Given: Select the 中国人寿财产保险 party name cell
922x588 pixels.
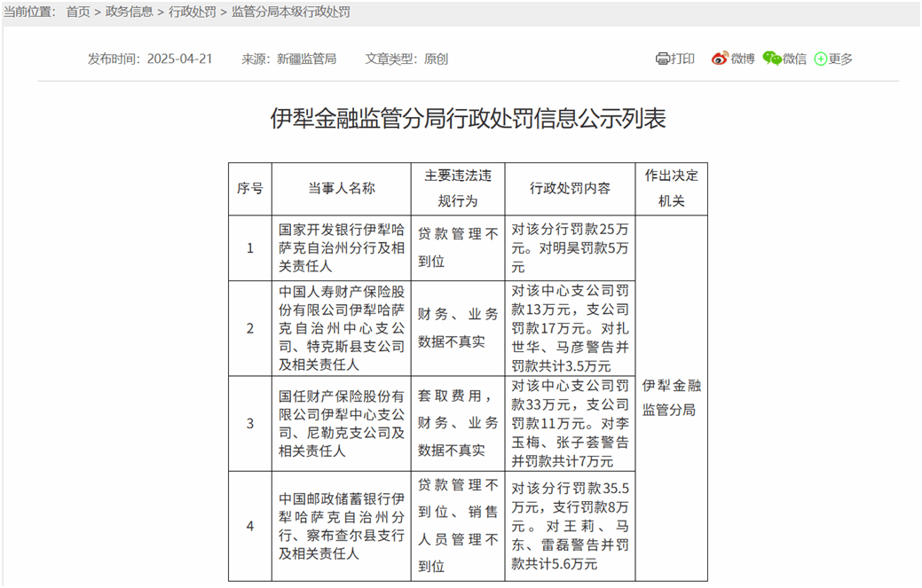Looking at the screenshot, I should click(x=341, y=328).
